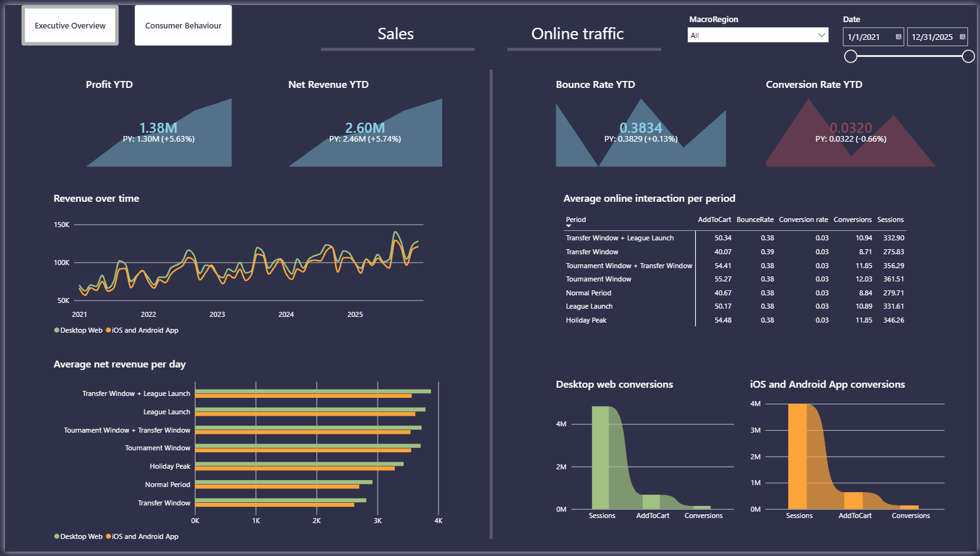This screenshot has height=556, width=980.
Task: Open the MacroRegion dropdown chevron arrow
Action: coord(822,35)
